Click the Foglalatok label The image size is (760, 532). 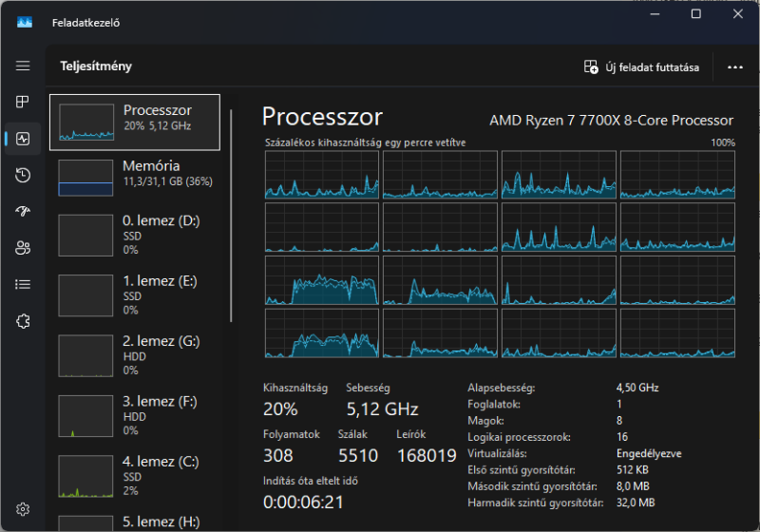point(493,404)
